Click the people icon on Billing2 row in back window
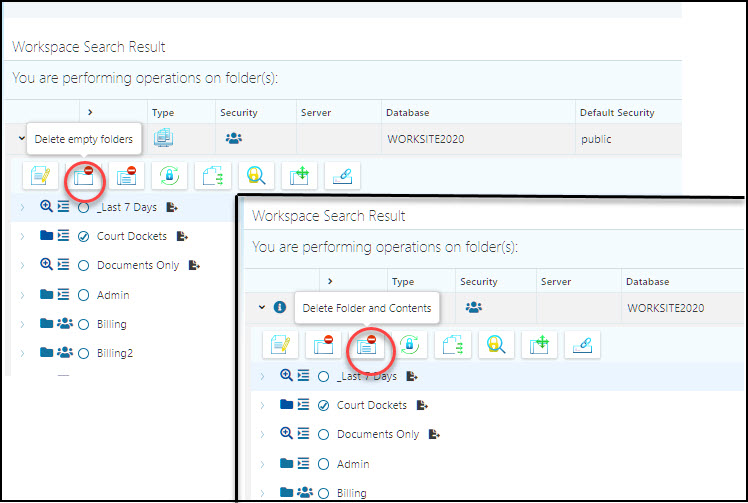Viewport: 748px width, 503px height. point(65,353)
